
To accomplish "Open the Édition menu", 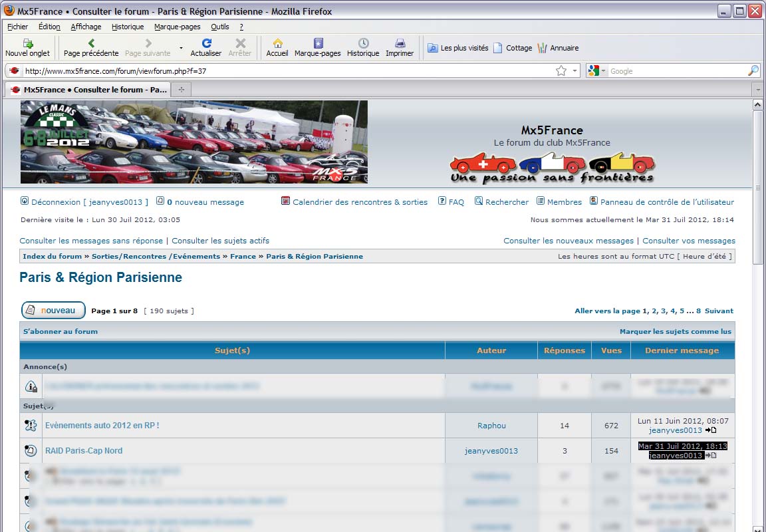I will click(x=49, y=27).
